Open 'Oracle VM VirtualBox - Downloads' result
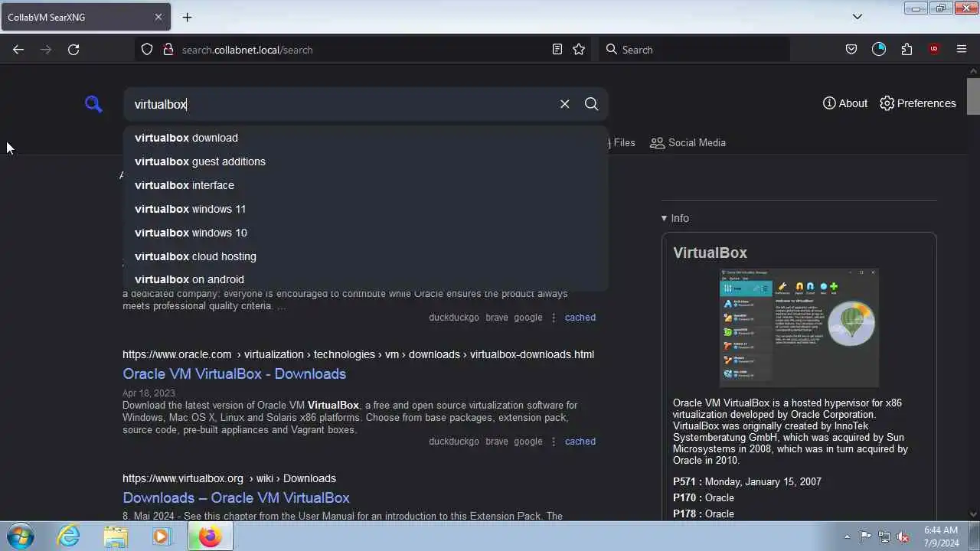The width and height of the screenshot is (980, 551). [x=234, y=373]
